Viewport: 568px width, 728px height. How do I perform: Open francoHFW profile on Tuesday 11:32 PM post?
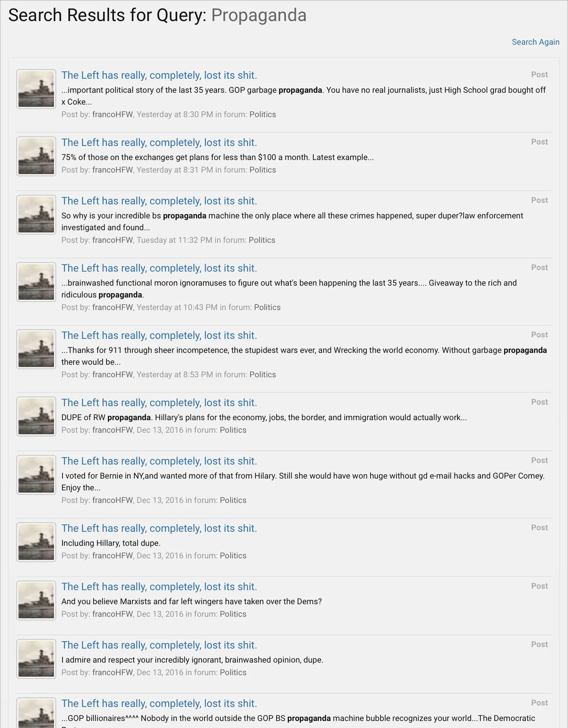click(112, 240)
